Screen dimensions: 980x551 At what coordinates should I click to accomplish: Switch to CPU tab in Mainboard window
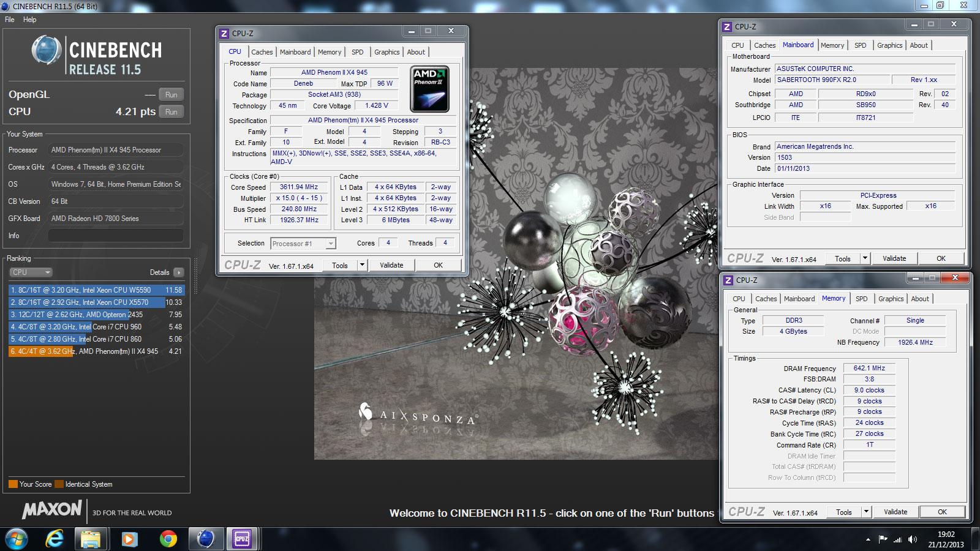tap(737, 45)
